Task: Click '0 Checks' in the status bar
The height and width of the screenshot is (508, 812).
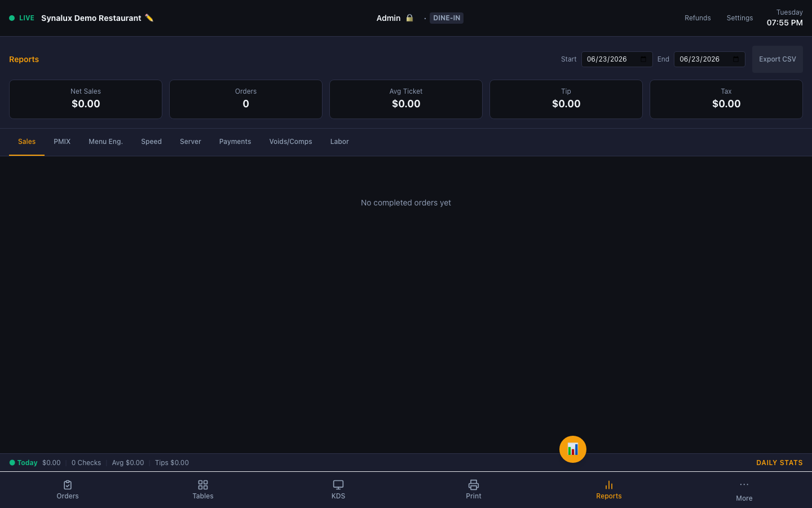Action: [x=86, y=463]
